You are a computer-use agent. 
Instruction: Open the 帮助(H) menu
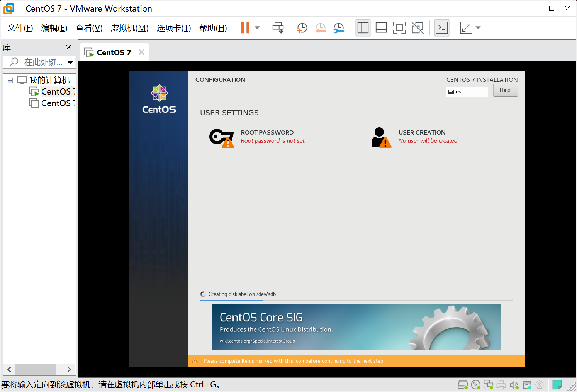coord(213,28)
